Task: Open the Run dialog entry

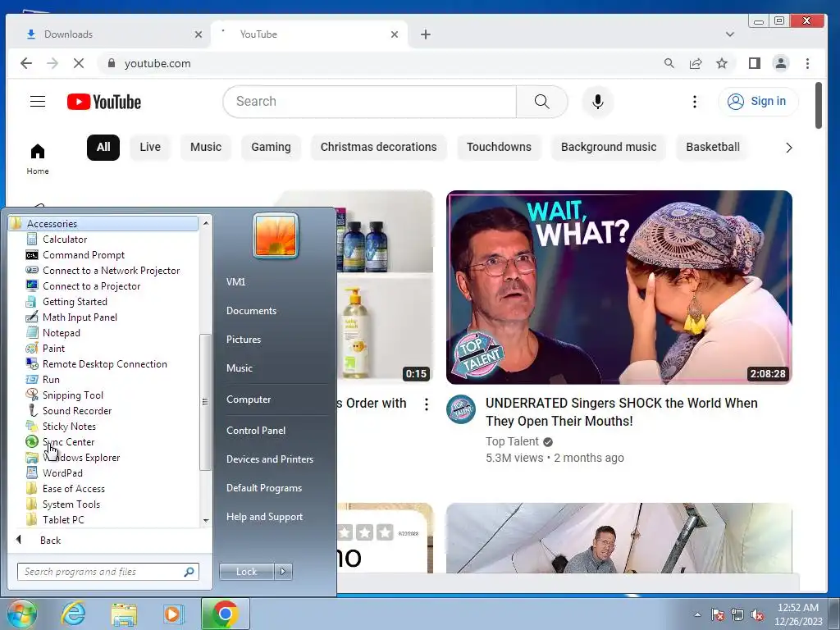Action: coord(51,379)
